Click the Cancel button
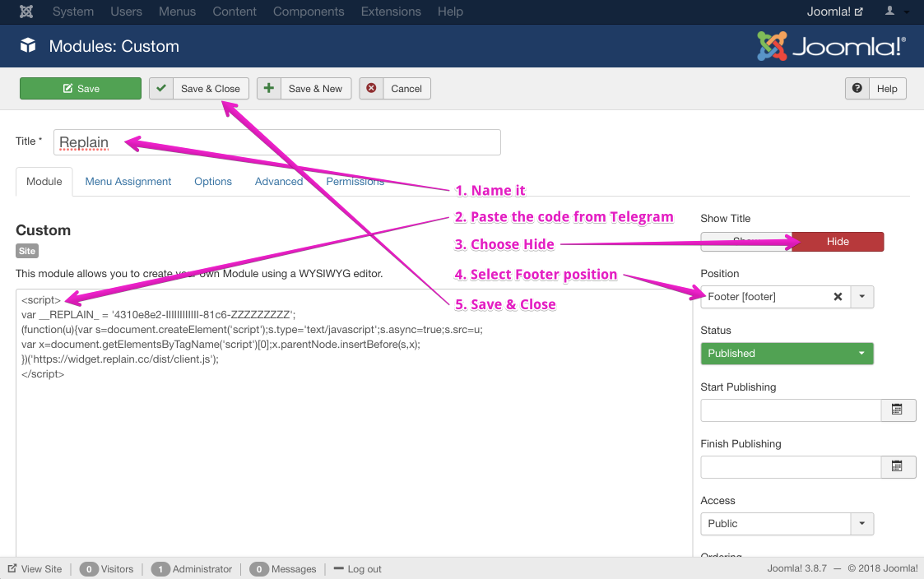This screenshot has width=924, height=579. click(395, 88)
